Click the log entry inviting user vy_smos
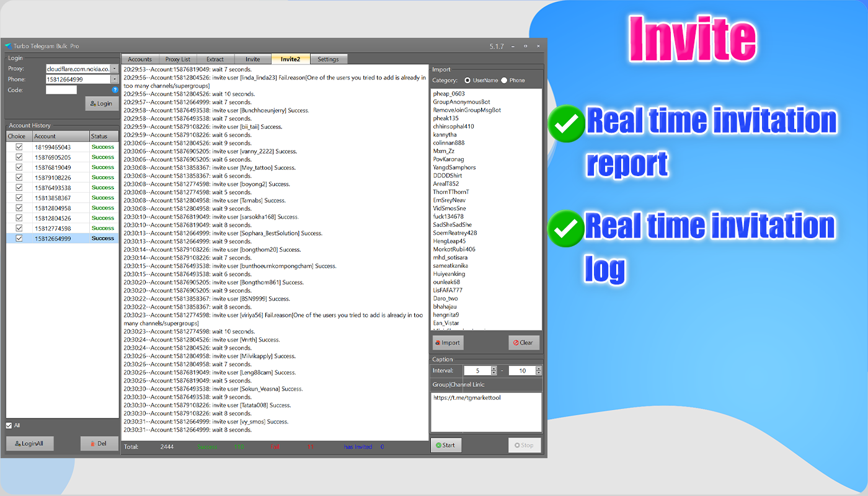 click(x=206, y=422)
